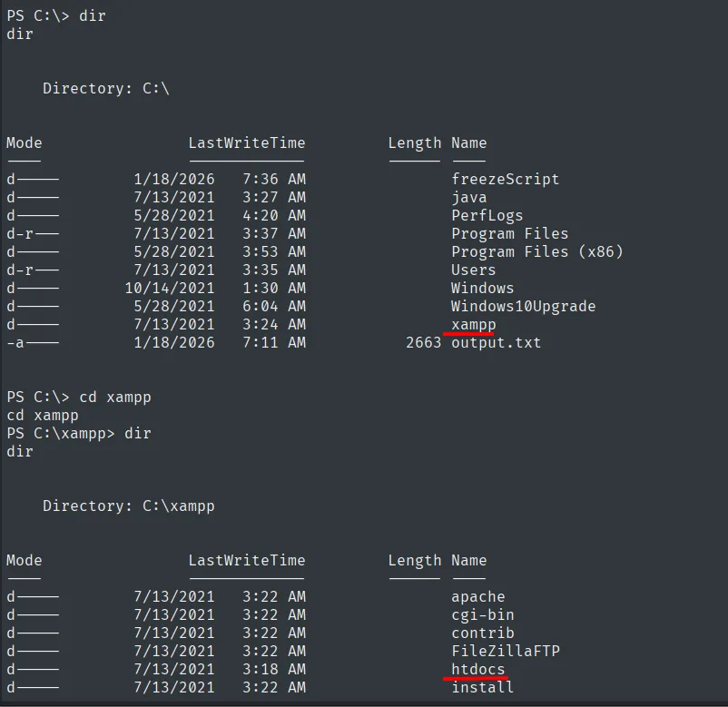Click the 'Directory: C:\' heading line
The width and height of the screenshot is (728, 707).
pyautogui.click(x=106, y=88)
